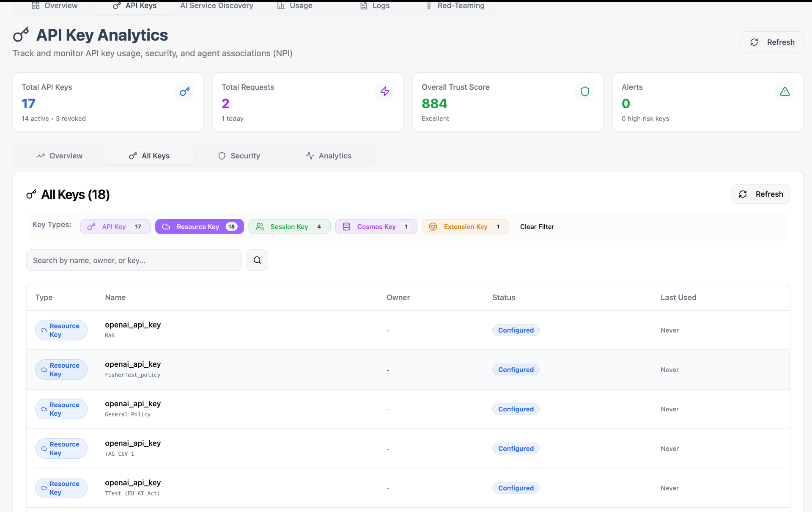The image size is (812, 512).
Task: Click the Name column header
Action: click(115, 297)
